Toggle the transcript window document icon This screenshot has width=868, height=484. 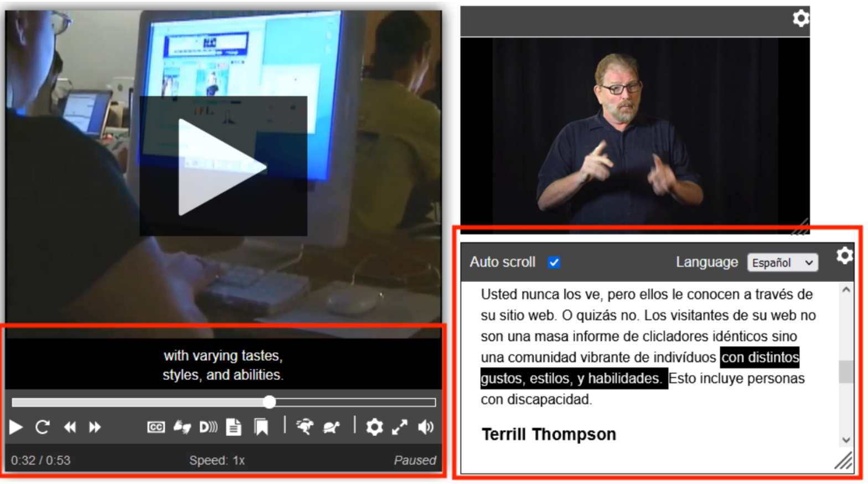[x=234, y=428]
